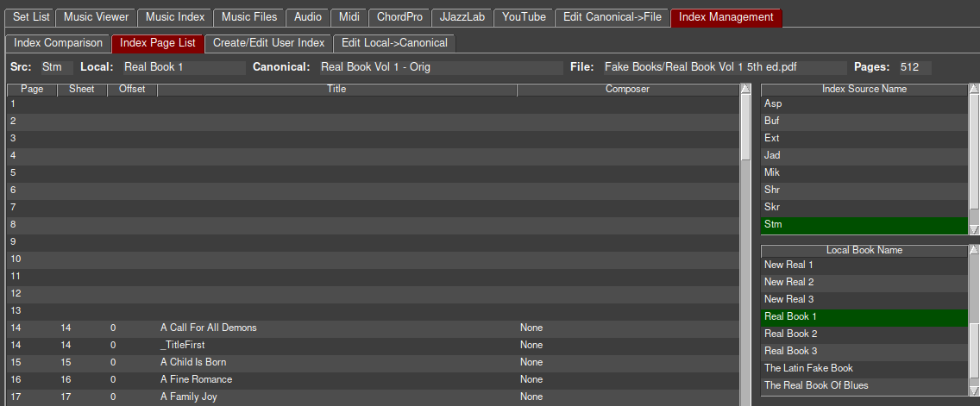This screenshot has height=406, width=980.
Task: Click the Composer column header
Action: 626,89
